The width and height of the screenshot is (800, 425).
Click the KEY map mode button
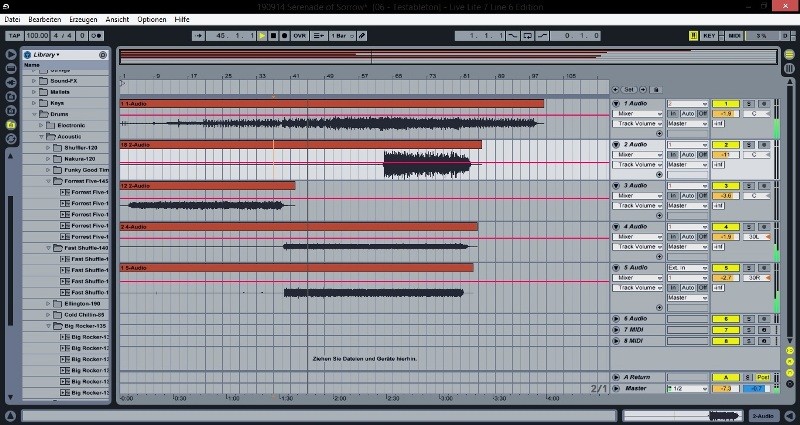click(x=709, y=36)
